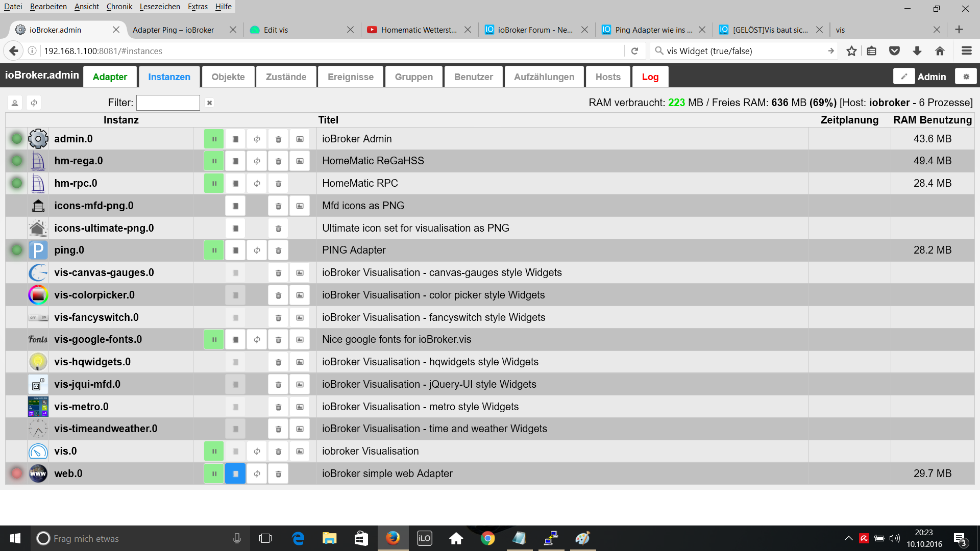980x551 pixels.
Task: Click the blue P ping adapter icon
Action: coord(38,250)
